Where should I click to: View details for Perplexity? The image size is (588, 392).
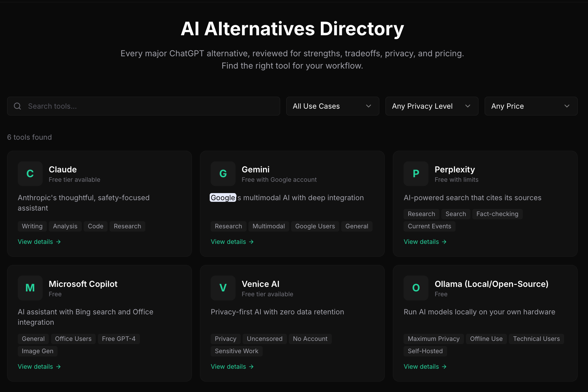[x=425, y=242]
